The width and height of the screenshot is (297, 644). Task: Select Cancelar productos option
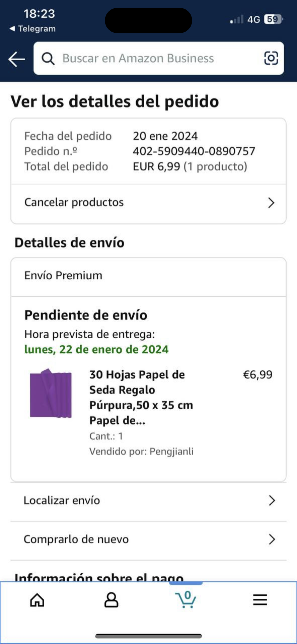pos(74,202)
